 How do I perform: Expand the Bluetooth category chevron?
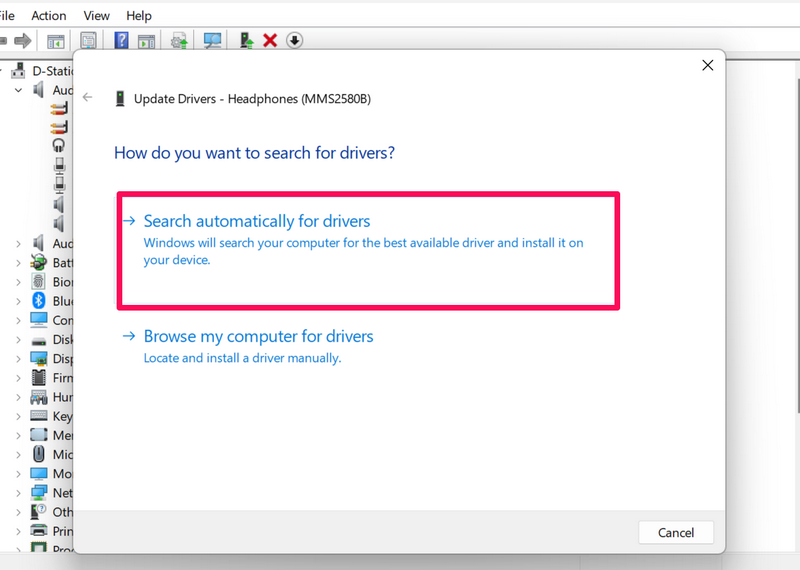click(18, 301)
